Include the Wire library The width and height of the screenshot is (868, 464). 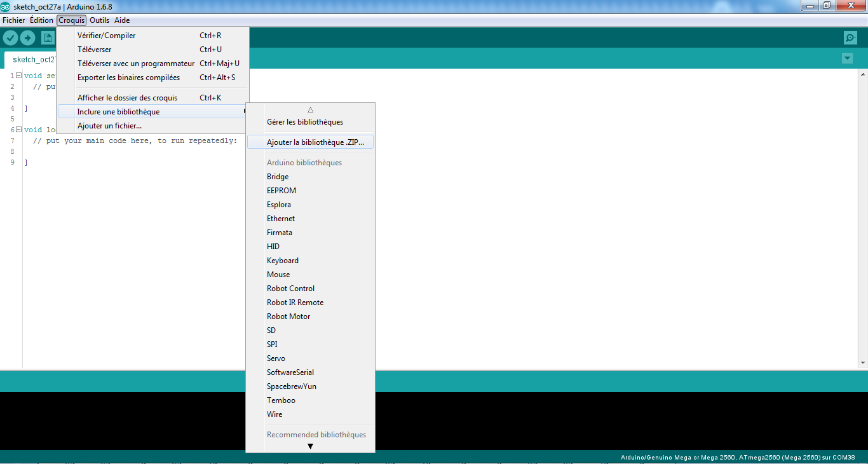[x=310, y=414]
